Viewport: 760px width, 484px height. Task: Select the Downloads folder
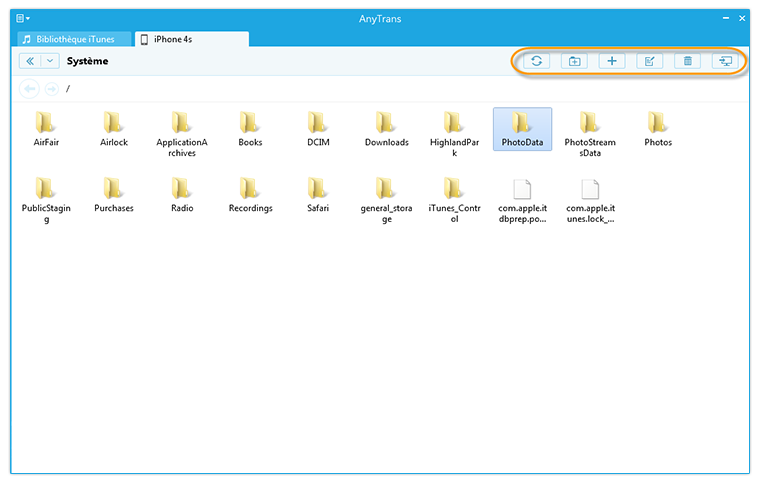(386, 129)
